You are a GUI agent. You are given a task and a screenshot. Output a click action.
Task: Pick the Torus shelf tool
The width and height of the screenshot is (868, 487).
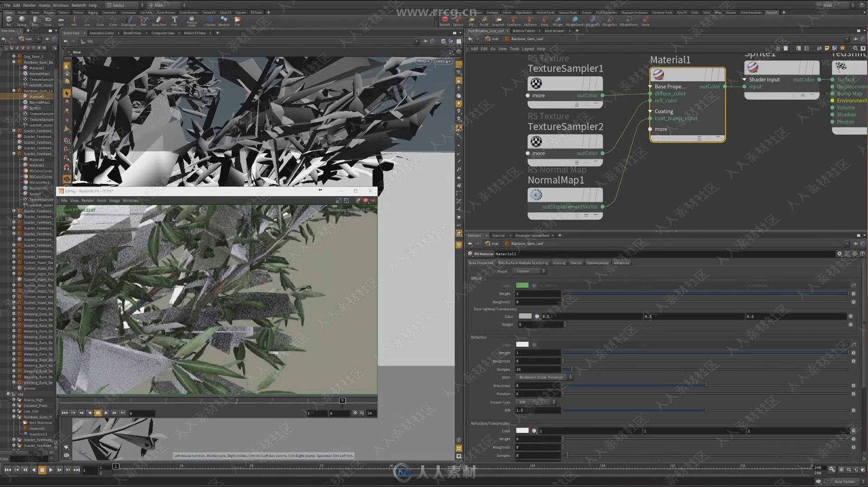tap(47, 21)
